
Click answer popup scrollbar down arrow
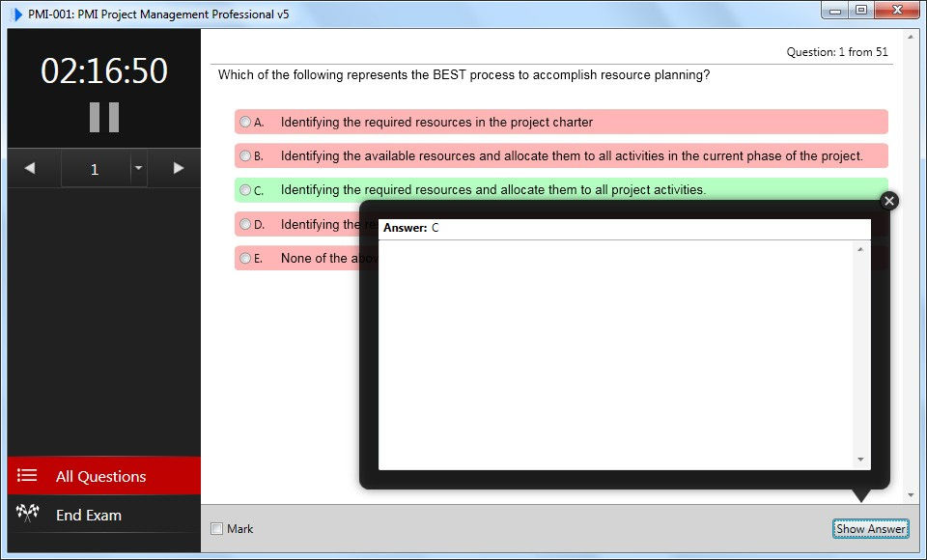pyautogui.click(x=860, y=460)
